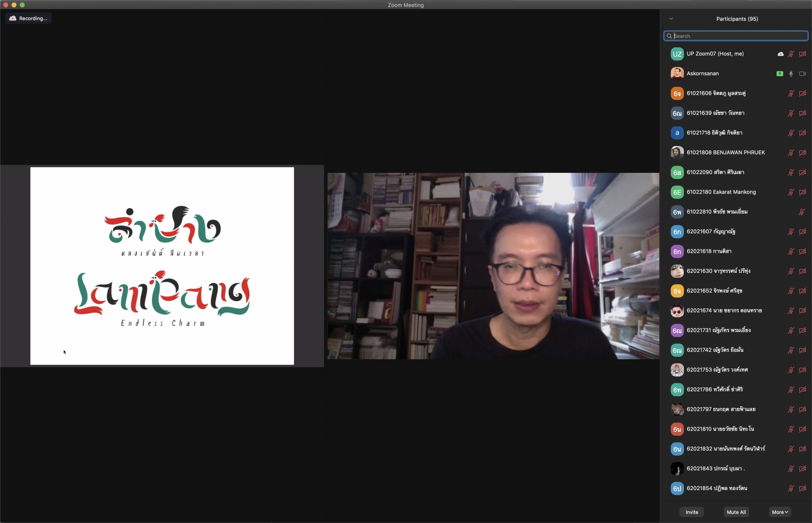The width and height of the screenshot is (812, 523).
Task: Click the 62021797 participant photo avatar
Action: tap(677, 410)
